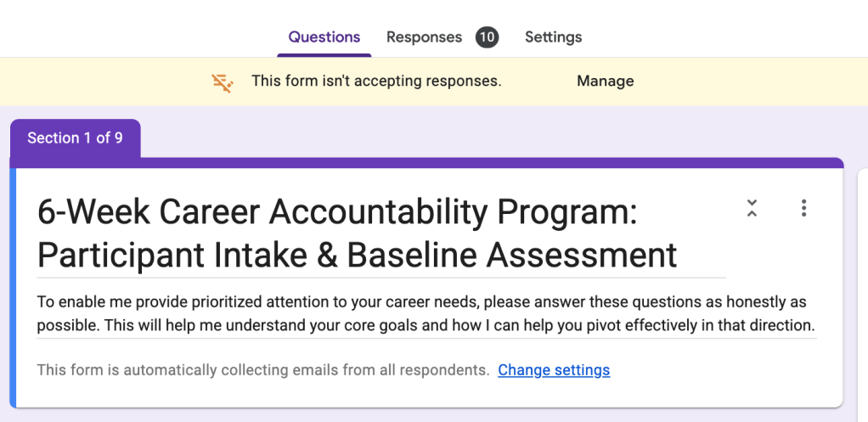This screenshot has height=422, width=868.
Task: Collapse the section using the chevrons icon
Action: [752, 208]
